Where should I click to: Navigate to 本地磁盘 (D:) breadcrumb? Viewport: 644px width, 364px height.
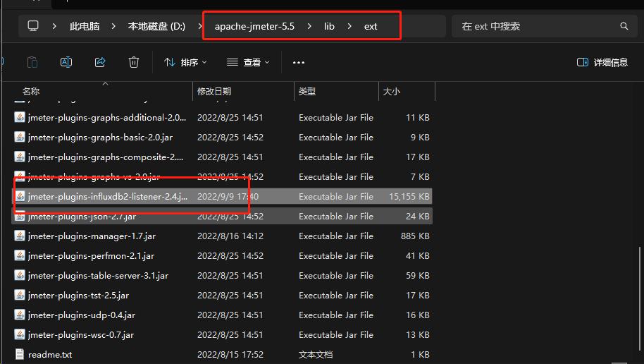coord(156,26)
